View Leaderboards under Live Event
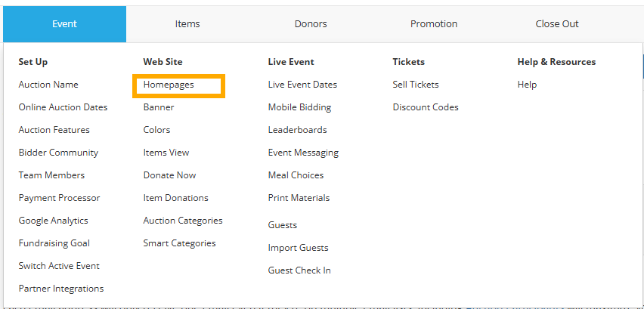 (297, 130)
